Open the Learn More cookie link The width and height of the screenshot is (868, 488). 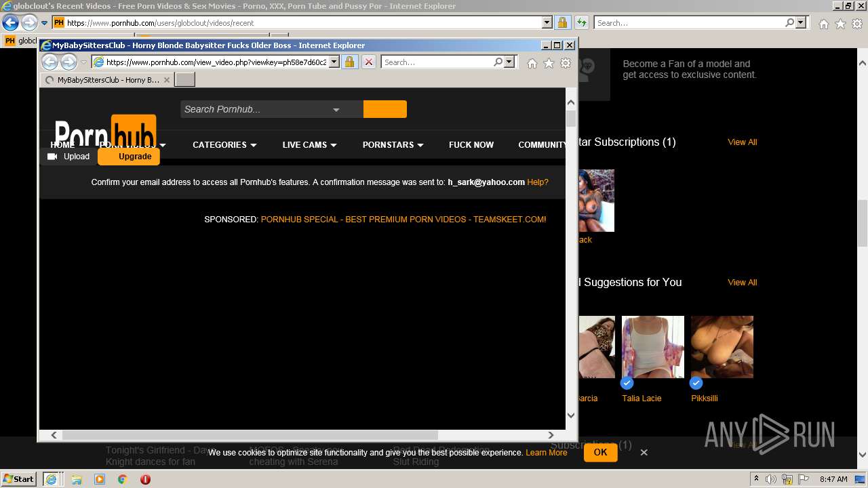click(547, 453)
